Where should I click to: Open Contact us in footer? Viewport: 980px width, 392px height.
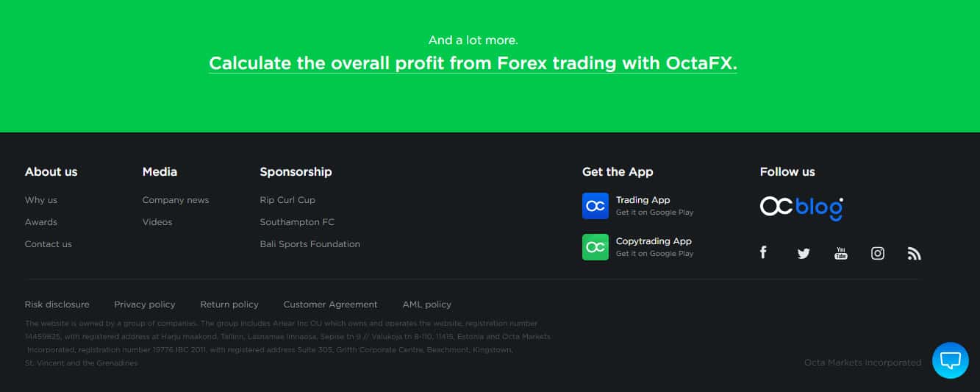49,244
